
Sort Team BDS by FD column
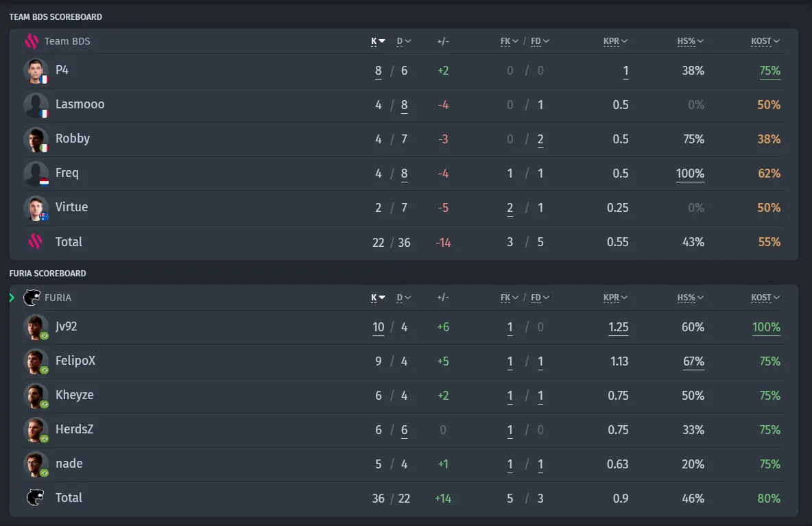[x=540, y=41]
